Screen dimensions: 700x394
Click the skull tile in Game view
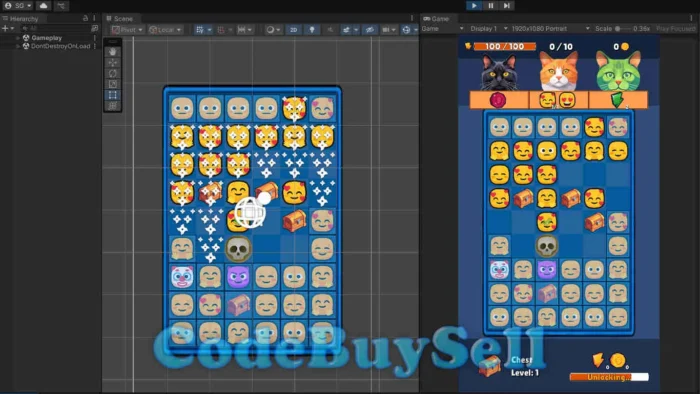pos(547,246)
